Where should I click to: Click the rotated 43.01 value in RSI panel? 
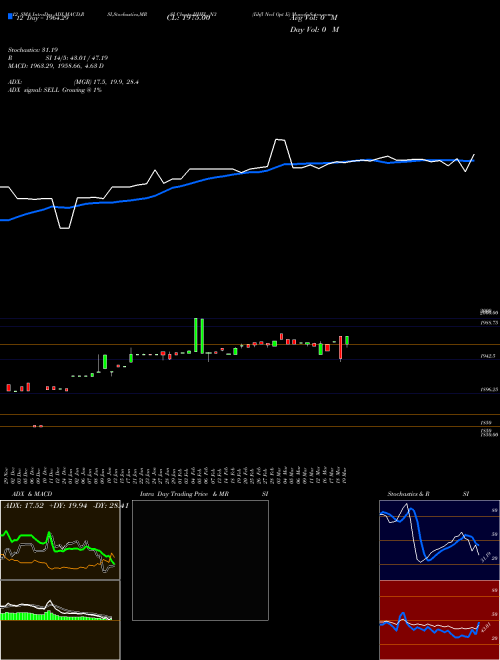(484, 627)
